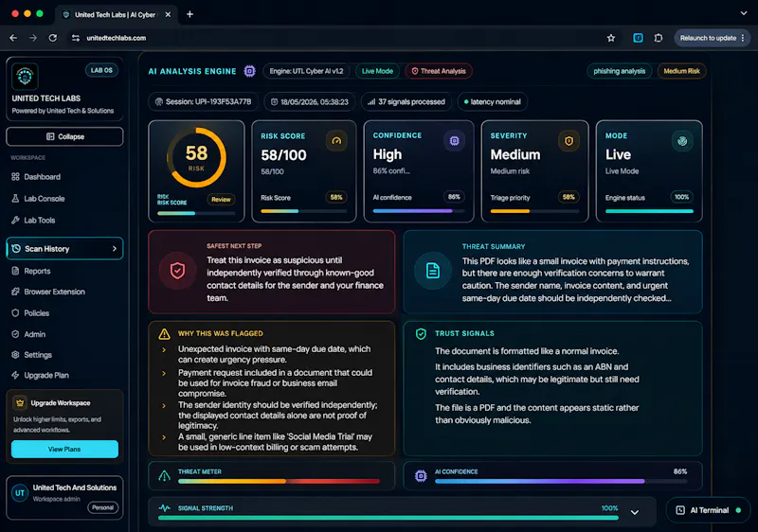This screenshot has width=758, height=532.
Task: Open the Dashboard workspace item
Action: [x=64, y=177]
